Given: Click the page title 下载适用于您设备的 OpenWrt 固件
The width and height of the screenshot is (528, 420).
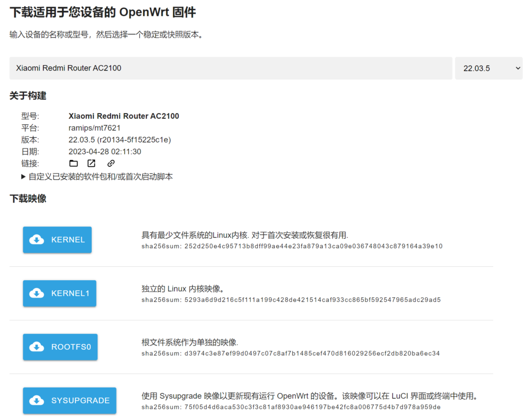Looking at the screenshot, I should click(x=103, y=12).
